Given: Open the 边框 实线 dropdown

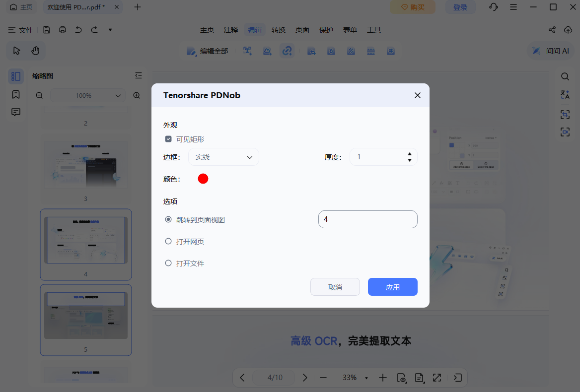Looking at the screenshot, I should tap(224, 157).
